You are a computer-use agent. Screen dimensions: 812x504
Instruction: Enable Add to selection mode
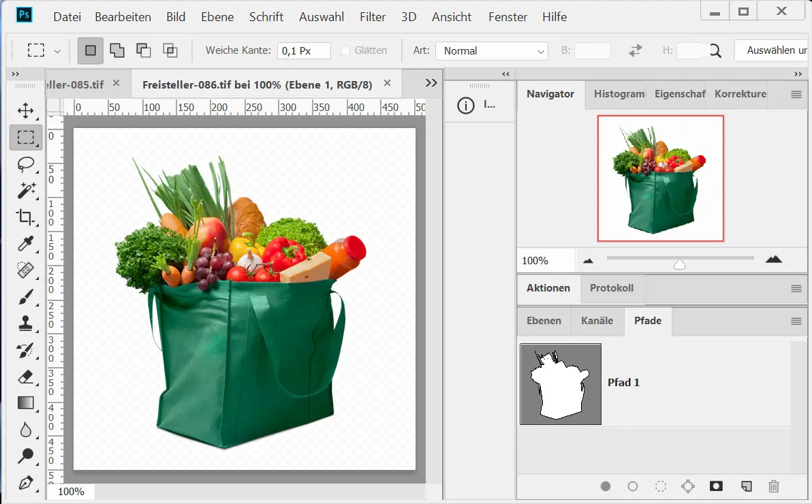click(117, 50)
